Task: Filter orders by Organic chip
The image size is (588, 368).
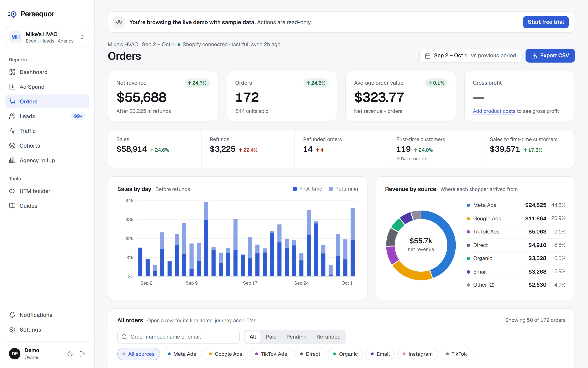Action: coord(345,354)
